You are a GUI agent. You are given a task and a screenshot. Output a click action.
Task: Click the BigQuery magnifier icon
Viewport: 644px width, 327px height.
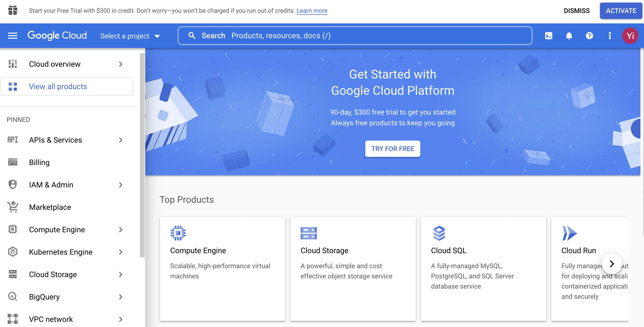pos(13,297)
